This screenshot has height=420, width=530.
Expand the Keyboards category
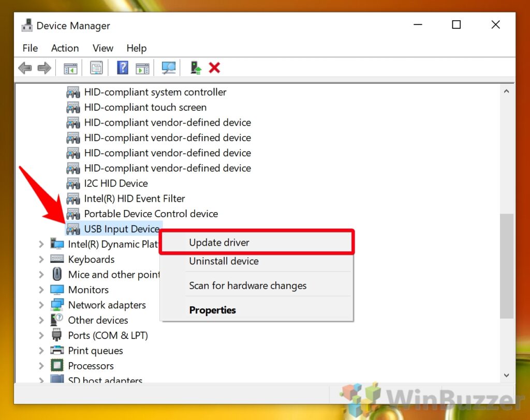[42, 259]
